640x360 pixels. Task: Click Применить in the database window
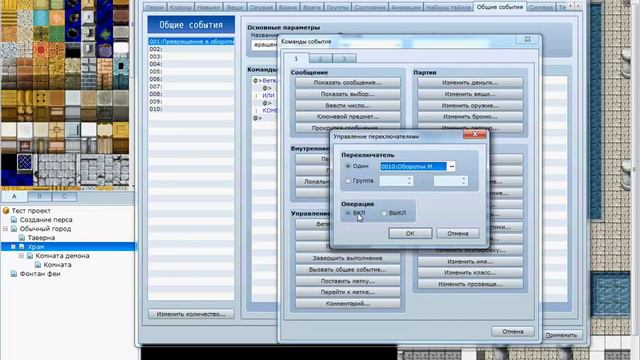tap(561, 335)
